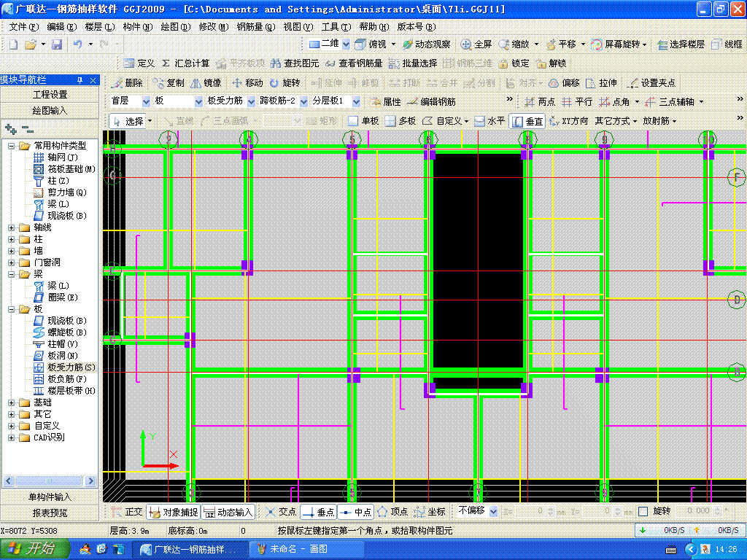Image resolution: width=747 pixels, height=560 pixels.
Task: Click the 工程设置 panel button
Action: tap(50, 95)
